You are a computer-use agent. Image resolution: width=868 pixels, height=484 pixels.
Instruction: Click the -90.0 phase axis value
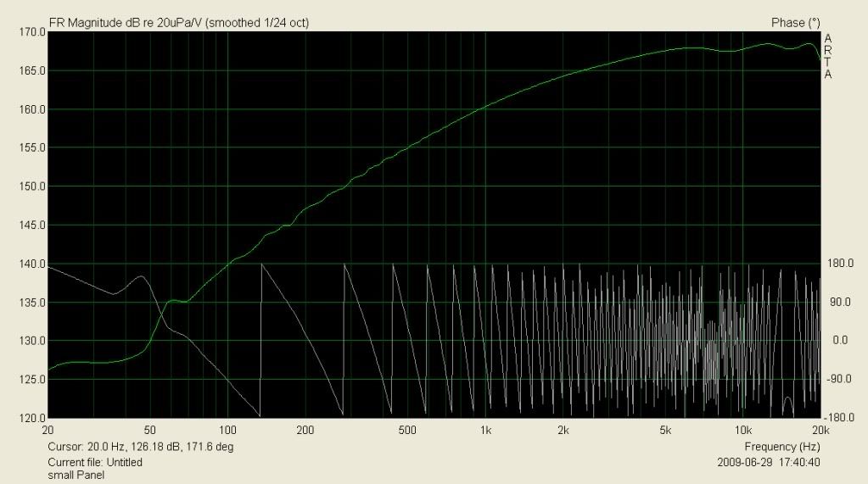(840, 379)
